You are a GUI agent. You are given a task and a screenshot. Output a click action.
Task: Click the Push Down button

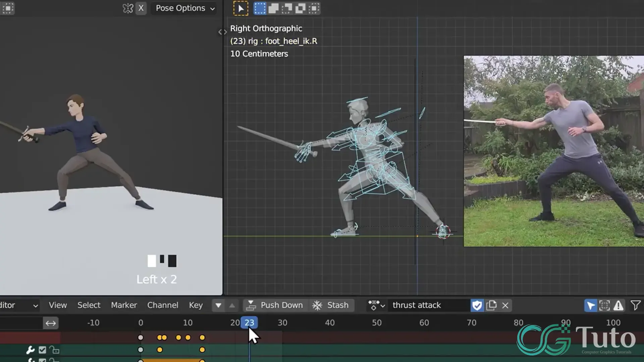275,305
